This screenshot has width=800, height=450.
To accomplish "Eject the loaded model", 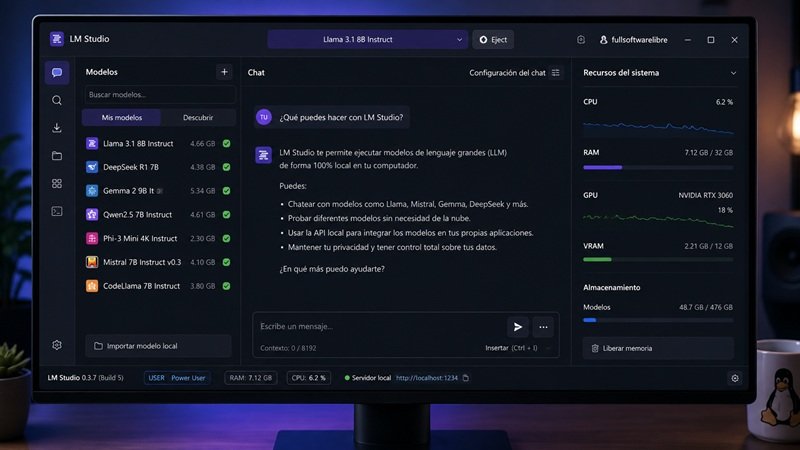I will pyautogui.click(x=493, y=39).
